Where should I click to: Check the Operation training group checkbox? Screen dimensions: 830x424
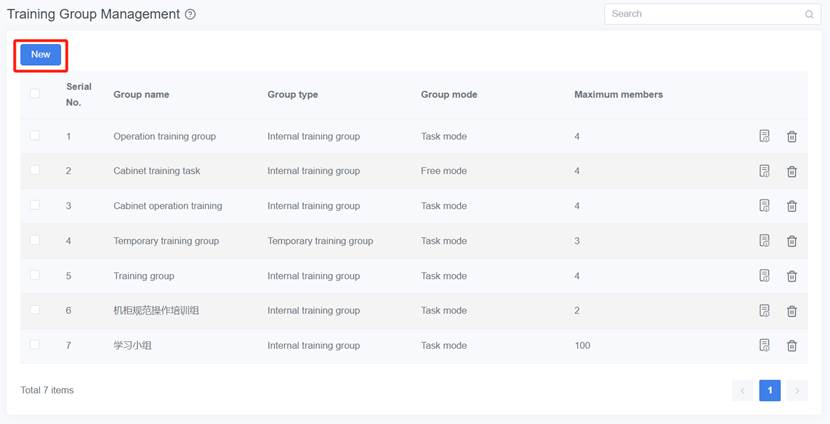pyautogui.click(x=35, y=136)
